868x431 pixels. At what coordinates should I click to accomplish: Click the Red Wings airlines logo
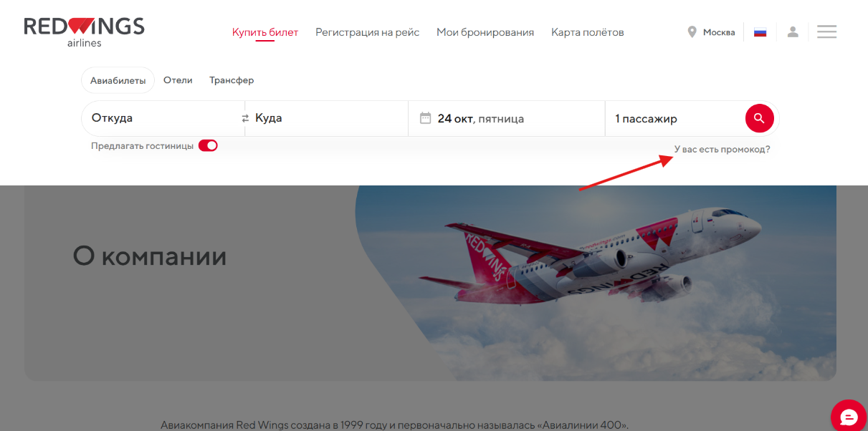tap(84, 32)
